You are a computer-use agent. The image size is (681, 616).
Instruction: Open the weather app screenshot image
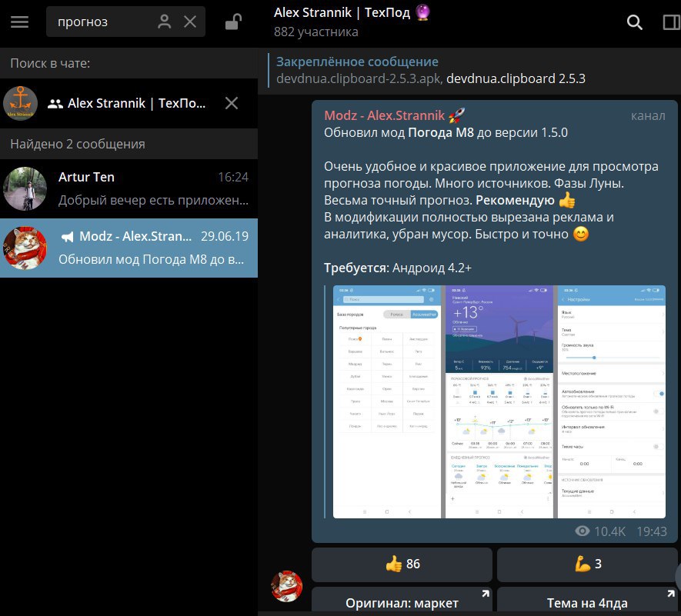coord(499,401)
